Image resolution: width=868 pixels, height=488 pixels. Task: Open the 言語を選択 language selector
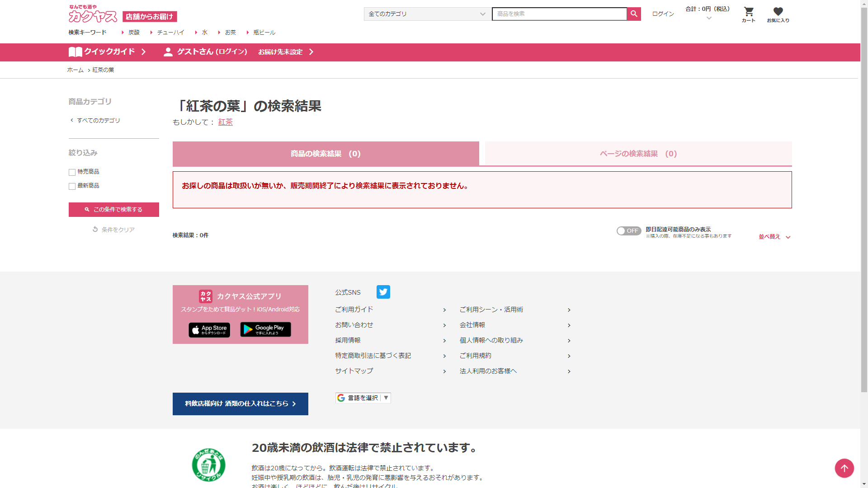pos(363,398)
